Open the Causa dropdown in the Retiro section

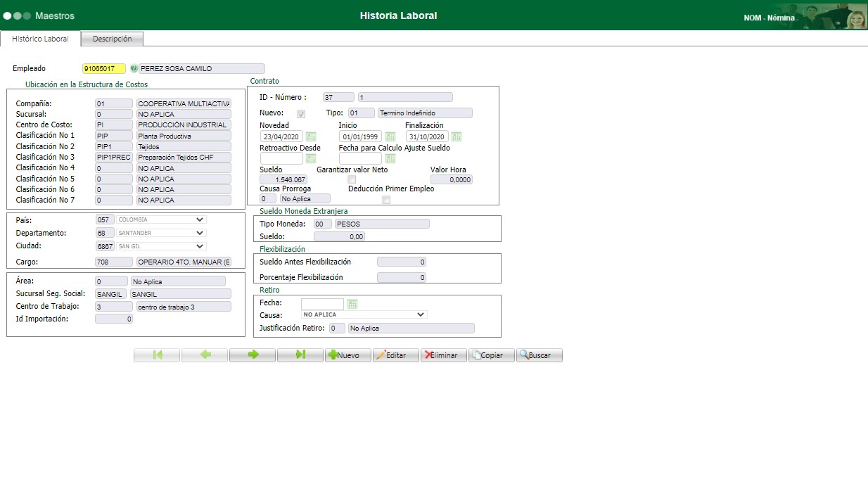(364, 315)
